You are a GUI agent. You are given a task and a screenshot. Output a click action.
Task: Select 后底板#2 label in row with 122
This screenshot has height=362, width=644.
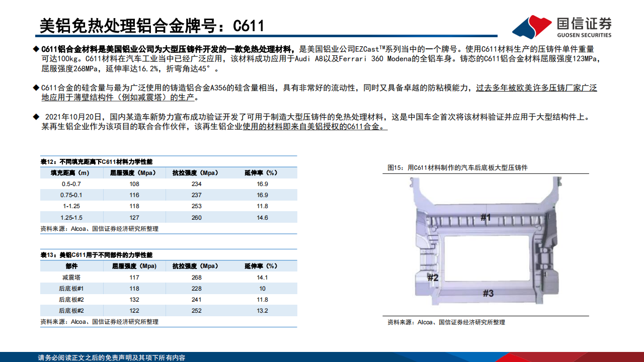click(71, 311)
